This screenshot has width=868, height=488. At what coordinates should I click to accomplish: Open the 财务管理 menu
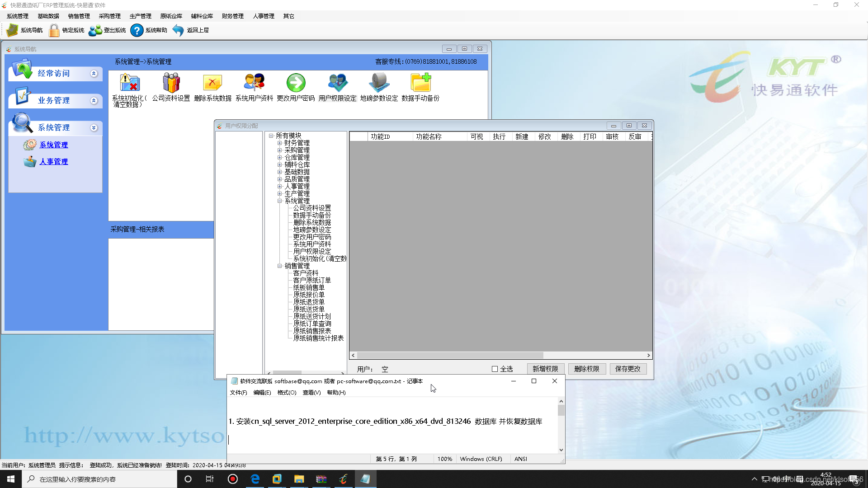(232, 16)
